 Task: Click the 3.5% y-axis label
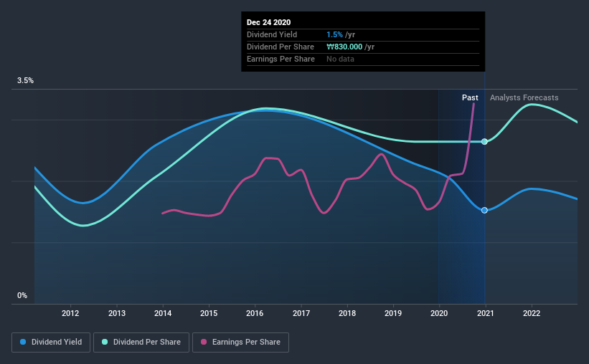[25, 80]
